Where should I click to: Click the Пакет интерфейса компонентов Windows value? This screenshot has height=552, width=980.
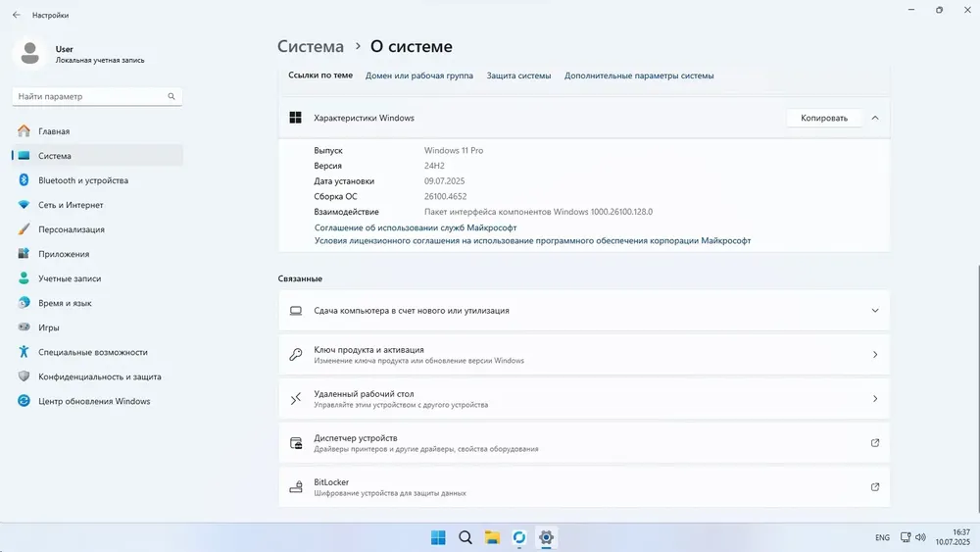[538, 212]
